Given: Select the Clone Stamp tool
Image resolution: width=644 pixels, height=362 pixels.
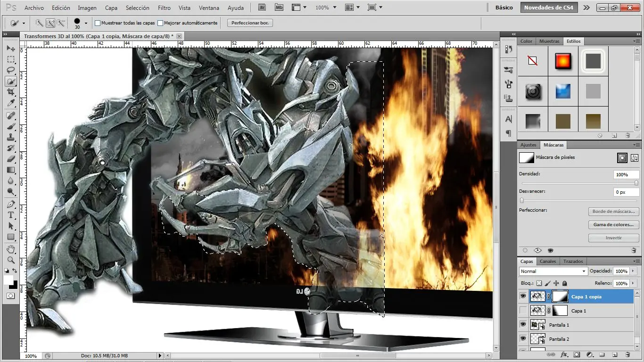Looking at the screenshot, I should pos(10,137).
